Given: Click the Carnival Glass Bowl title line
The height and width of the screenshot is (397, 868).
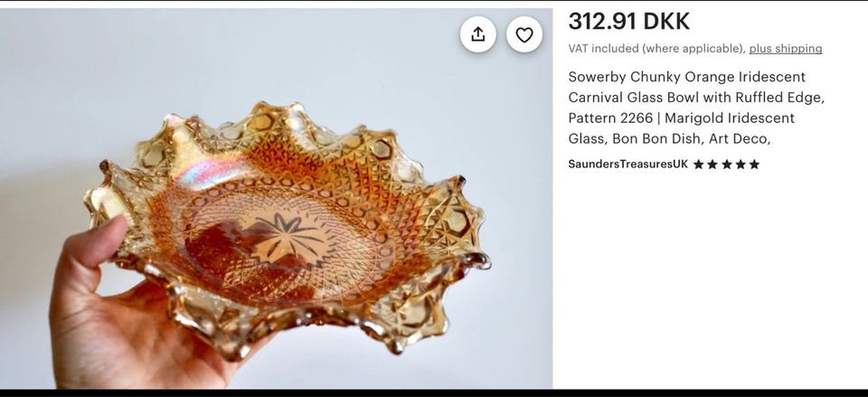Looking at the screenshot, I should 696,98.
